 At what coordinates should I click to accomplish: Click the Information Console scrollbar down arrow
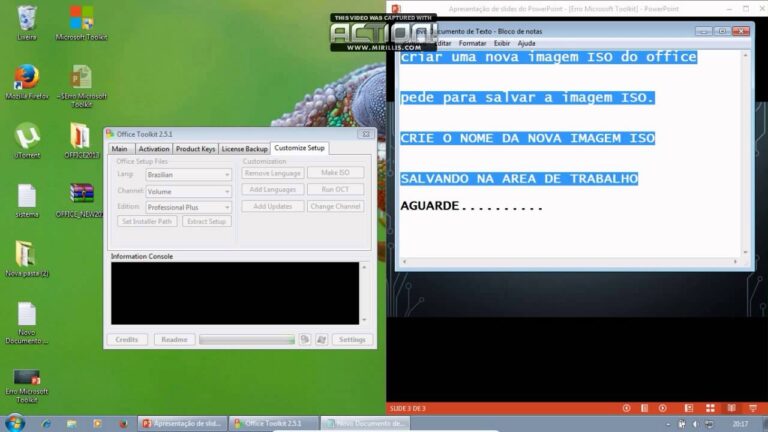364,320
